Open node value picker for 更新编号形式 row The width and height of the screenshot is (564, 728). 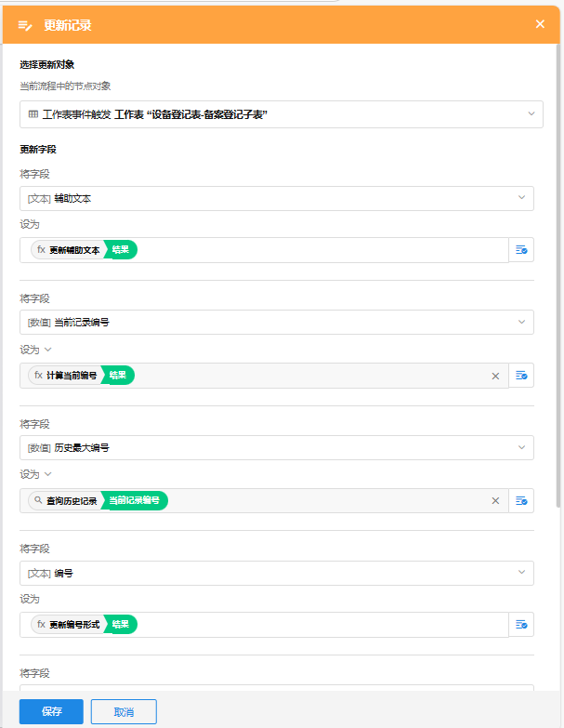521,625
